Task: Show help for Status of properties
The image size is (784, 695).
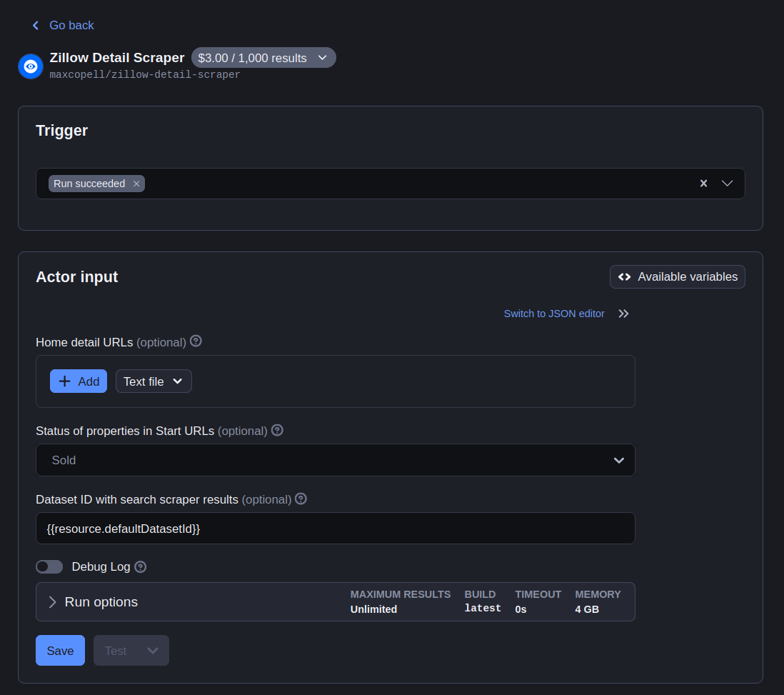Action: click(277, 430)
